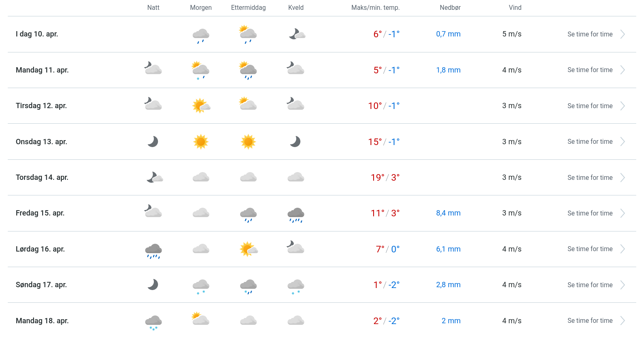The image size is (644, 338).
Task: Click the crescent moon night icon for Søndag 17. apr.
Action: pos(153,285)
